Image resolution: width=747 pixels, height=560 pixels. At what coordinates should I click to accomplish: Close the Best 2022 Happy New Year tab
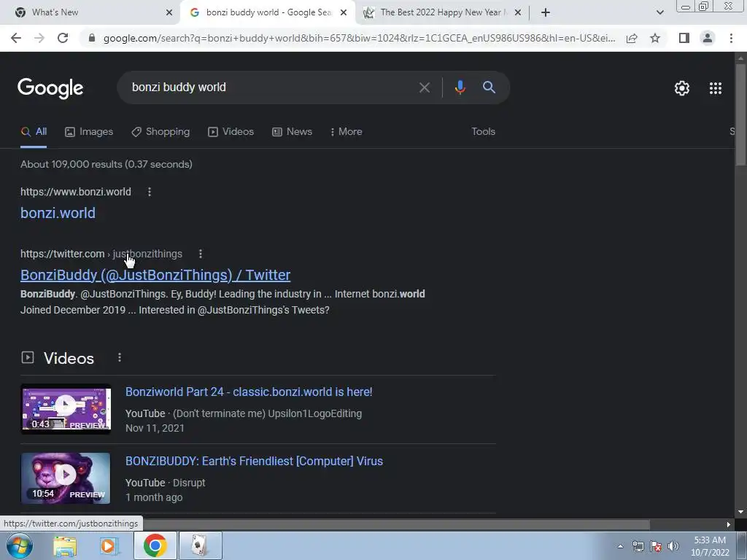pyautogui.click(x=518, y=12)
